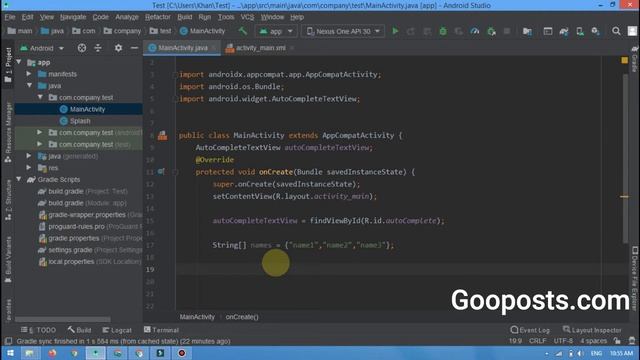Collapse the app module tree node
Screen dimensions: 640x360
tap(19, 62)
